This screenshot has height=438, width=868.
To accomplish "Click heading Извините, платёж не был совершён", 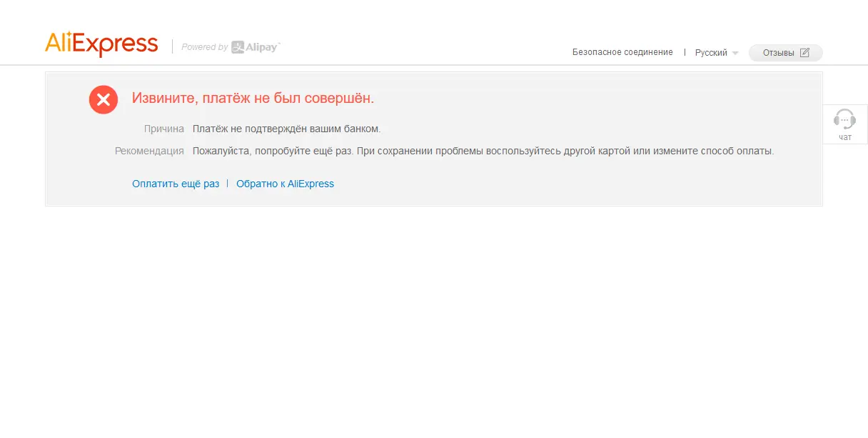I will click(x=253, y=98).
